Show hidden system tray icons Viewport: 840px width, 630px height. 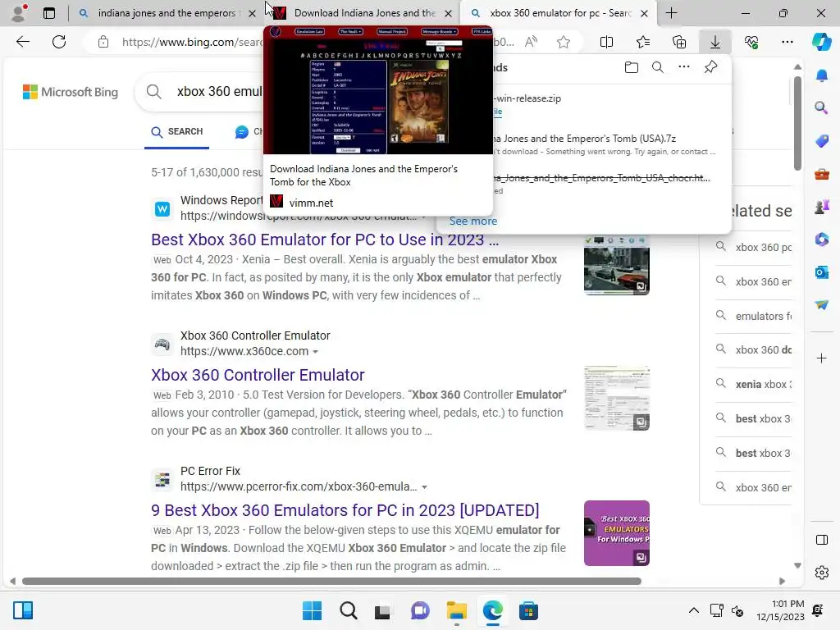(694, 610)
